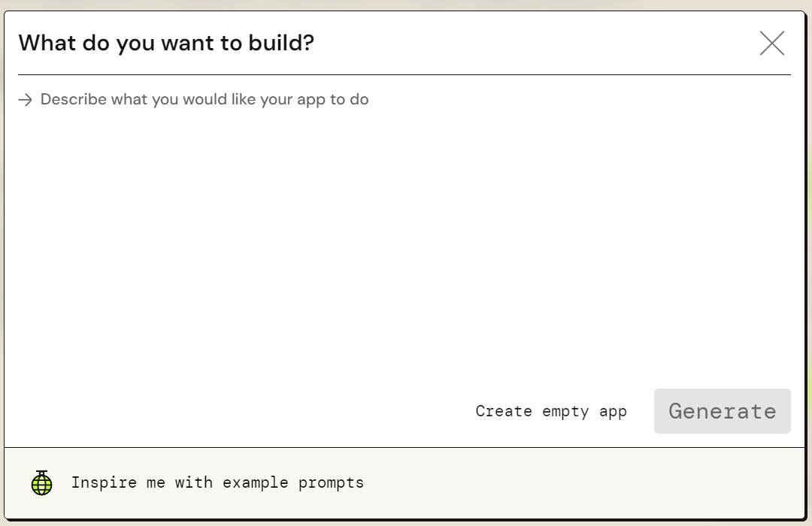Click the word "build?" in the dialog title

281,43
